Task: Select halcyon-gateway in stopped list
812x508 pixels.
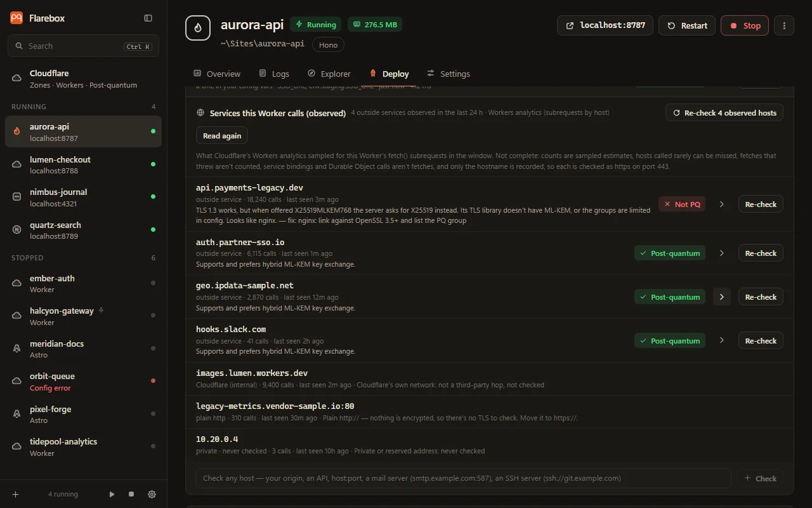Action: [x=83, y=316]
